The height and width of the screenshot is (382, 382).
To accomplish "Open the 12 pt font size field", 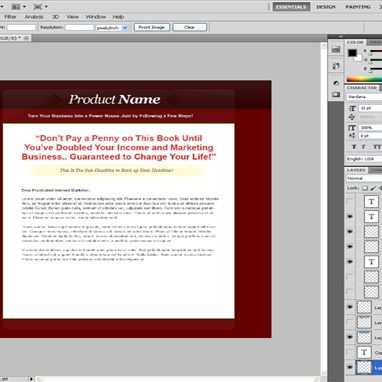I will (370, 108).
